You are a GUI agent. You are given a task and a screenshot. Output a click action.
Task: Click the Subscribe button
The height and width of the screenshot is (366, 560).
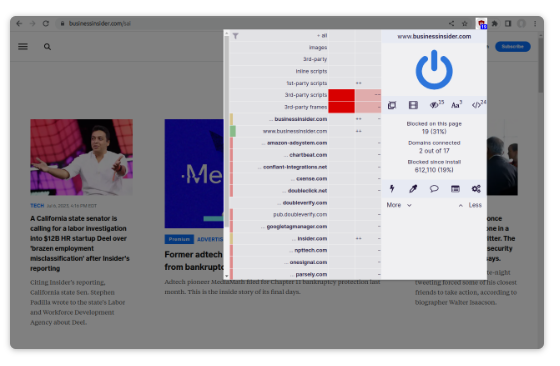point(512,46)
